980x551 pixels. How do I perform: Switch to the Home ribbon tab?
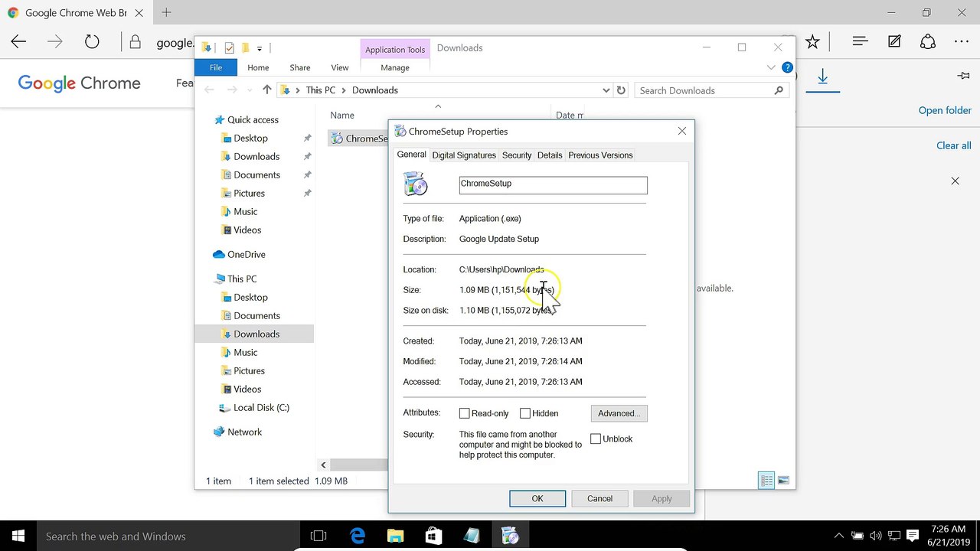258,67
